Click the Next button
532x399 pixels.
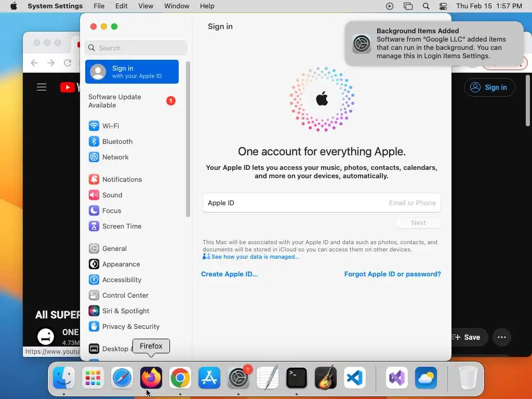click(x=419, y=222)
